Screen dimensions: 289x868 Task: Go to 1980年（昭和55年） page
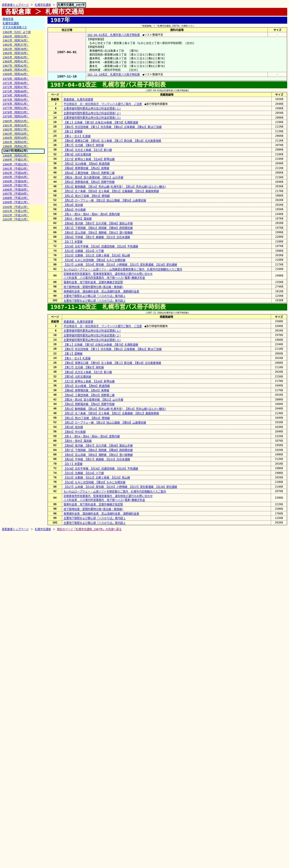click(x=16, y=121)
